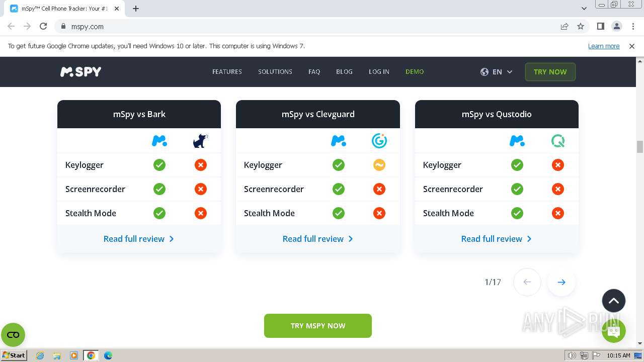Click the Bark dog logo icon
The height and width of the screenshot is (362, 644).
tap(200, 141)
